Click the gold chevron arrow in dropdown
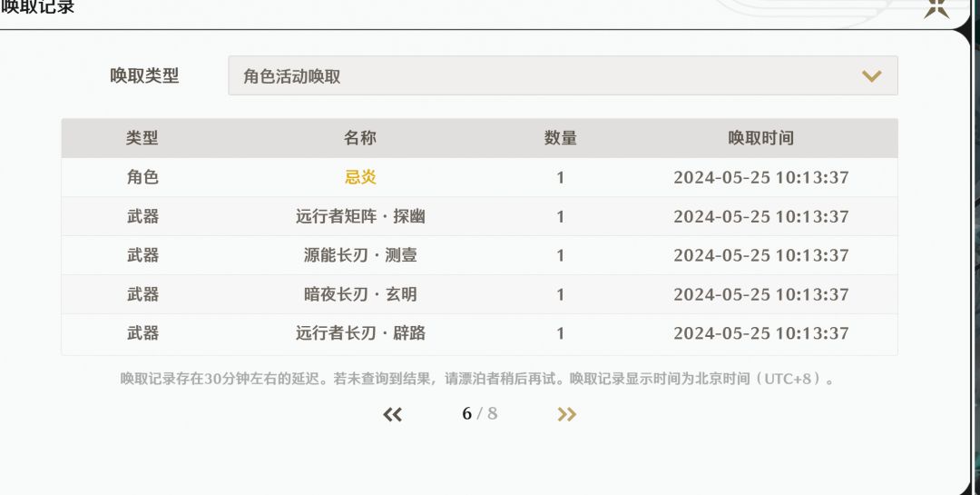Viewport: 980px width, 495px height. click(x=871, y=76)
